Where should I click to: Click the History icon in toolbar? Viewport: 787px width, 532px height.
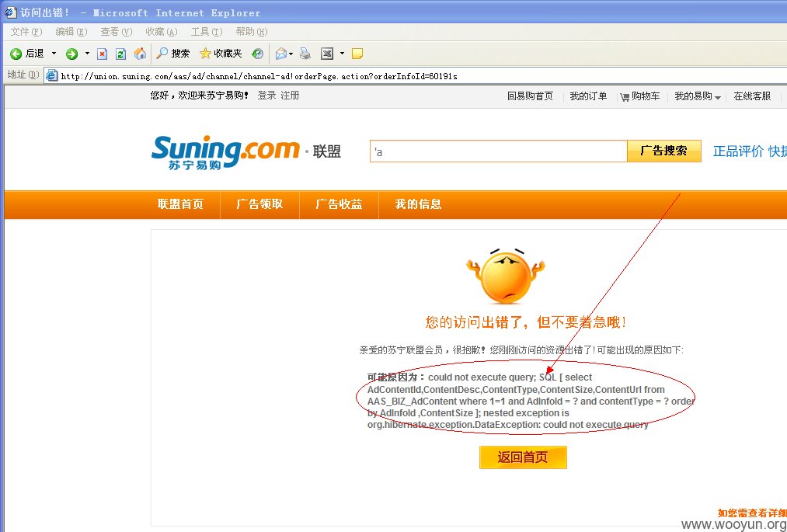point(257,54)
